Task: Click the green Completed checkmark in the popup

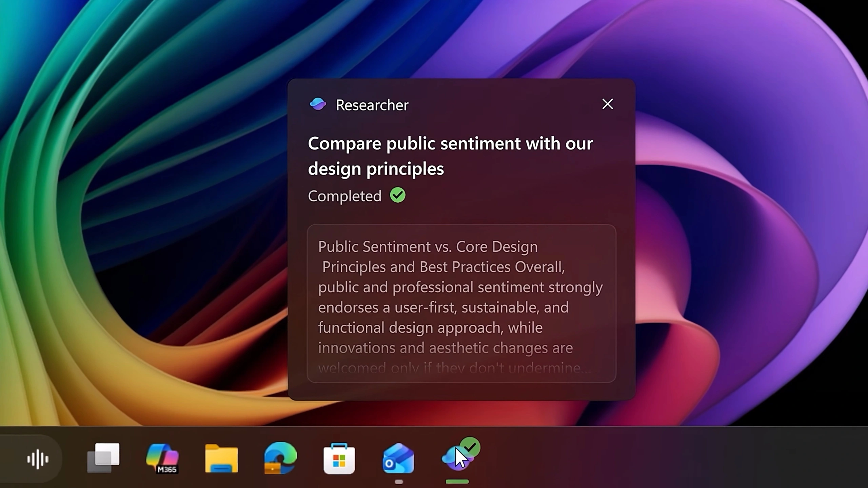Action: click(x=397, y=195)
